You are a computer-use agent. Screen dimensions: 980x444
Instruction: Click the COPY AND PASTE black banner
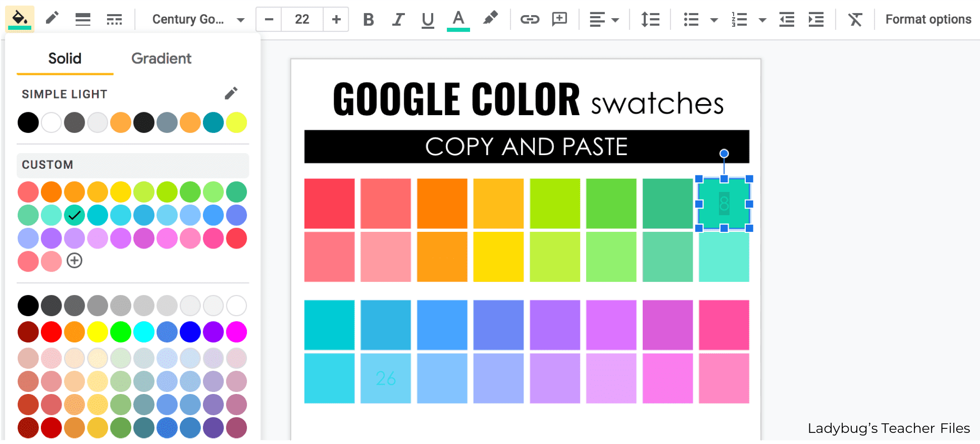coord(527,146)
